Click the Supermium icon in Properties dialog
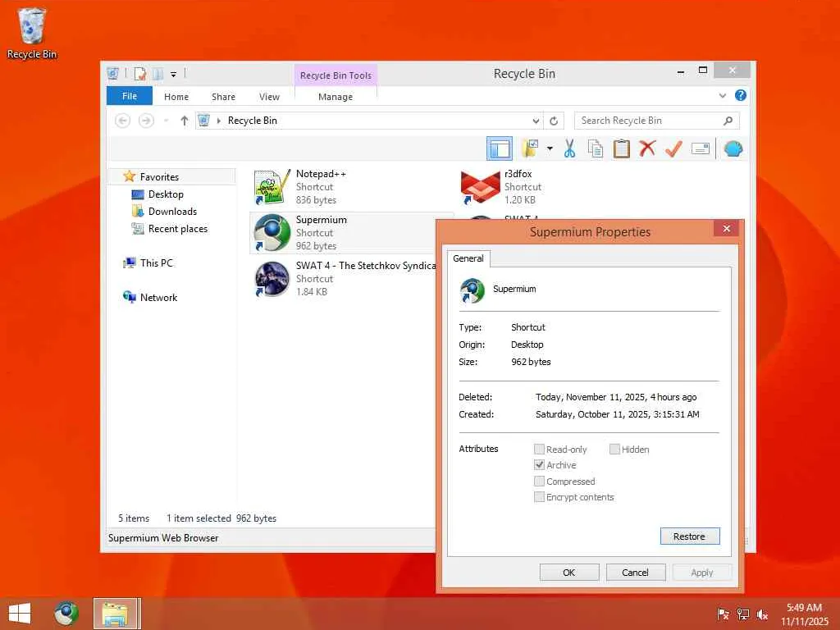Image resolution: width=840 pixels, height=630 pixels. [472, 290]
